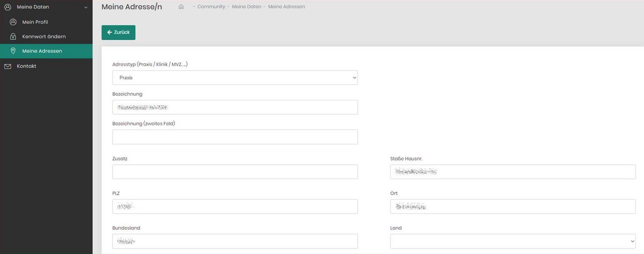Focus the Bezeichnung (zweites Feld) input
The width and height of the screenshot is (644, 254).
pyautogui.click(x=235, y=137)
